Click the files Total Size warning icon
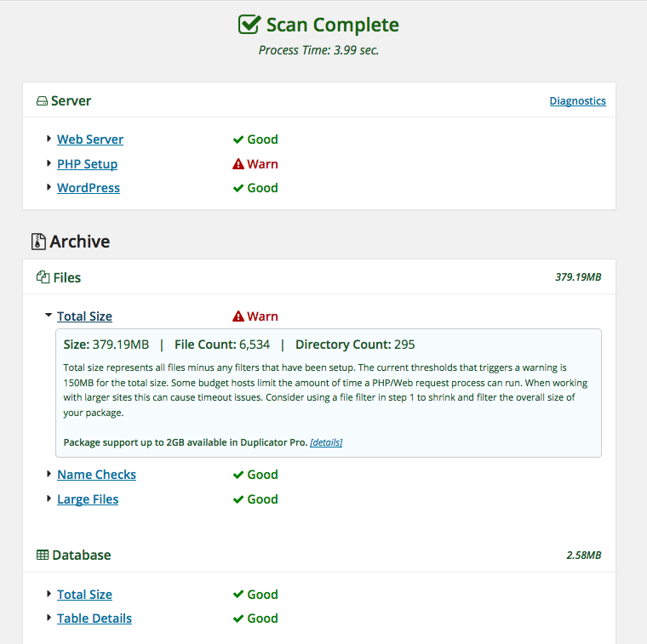Screen dimensions: 647x644 238,316
